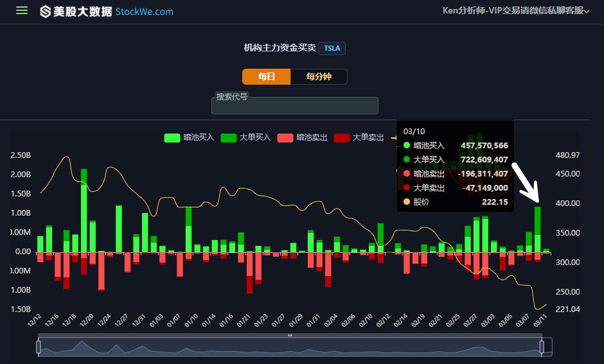This screenshot has width=604, height=364.
Task: Switch to the 每日 tab
Action: point(267,76)
